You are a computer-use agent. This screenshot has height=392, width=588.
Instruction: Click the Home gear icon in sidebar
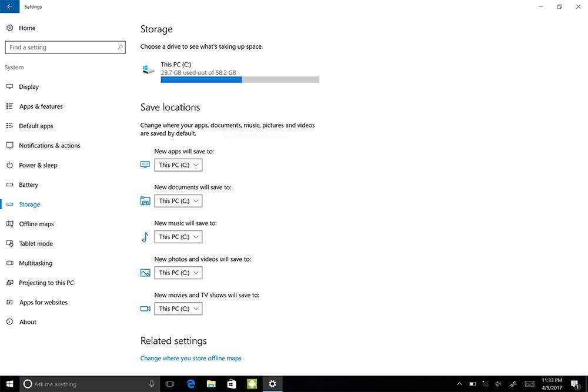(x=9, y=28)
